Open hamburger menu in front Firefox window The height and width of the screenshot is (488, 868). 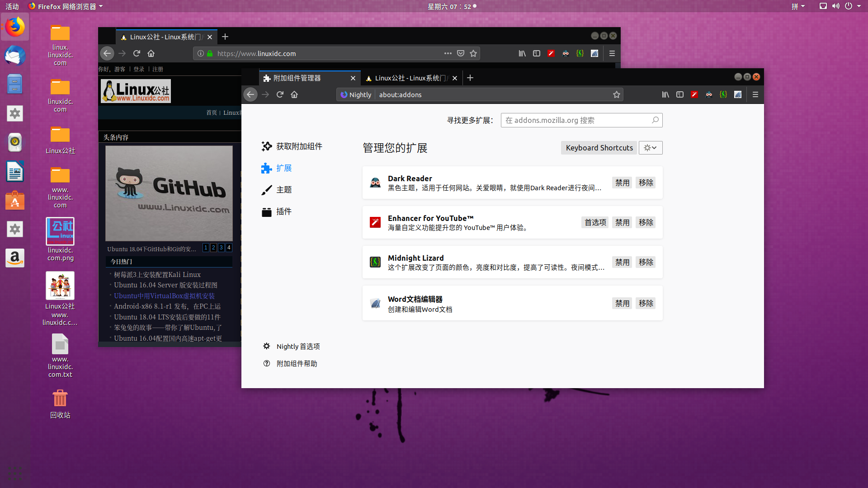click(755, 94)
